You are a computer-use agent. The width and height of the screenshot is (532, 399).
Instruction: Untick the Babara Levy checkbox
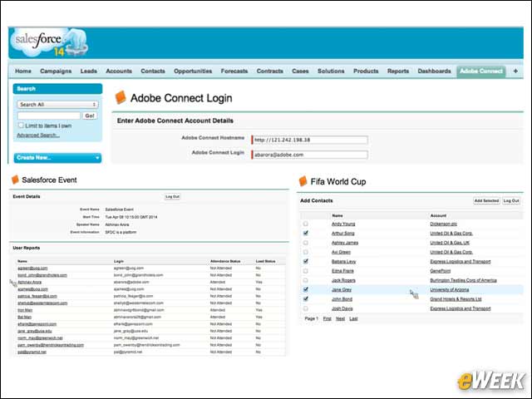(x=305, y=261)
